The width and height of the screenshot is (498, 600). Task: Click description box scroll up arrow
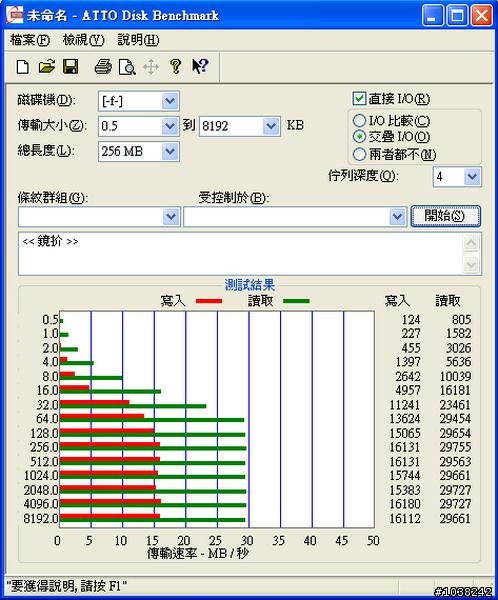click(471, 243)
